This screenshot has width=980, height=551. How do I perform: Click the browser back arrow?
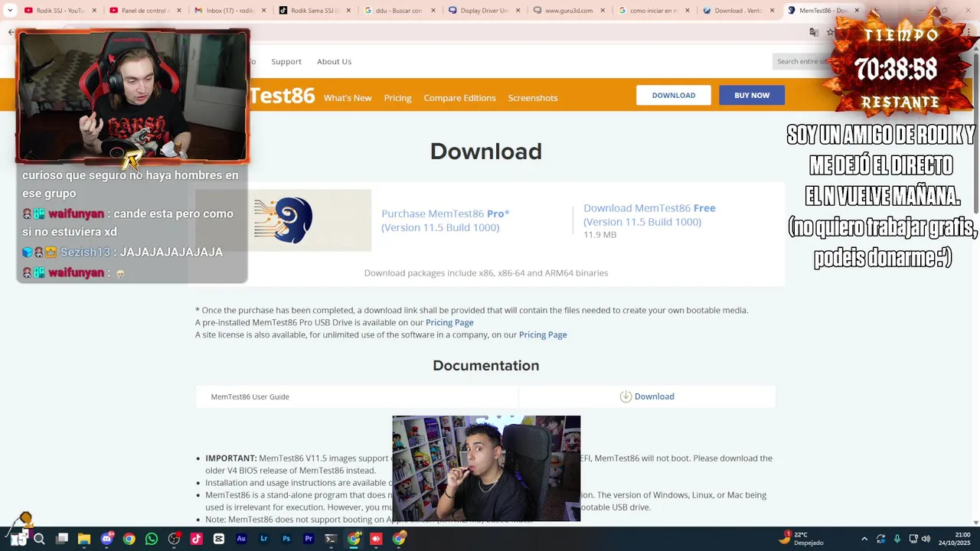point(11,32)
